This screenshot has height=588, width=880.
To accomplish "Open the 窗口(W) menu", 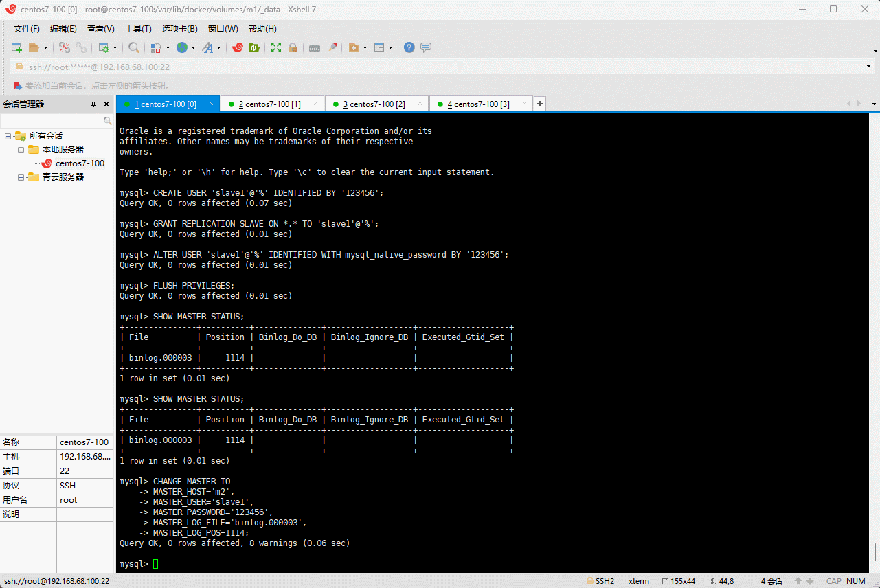I will click(x=223, y=29).
